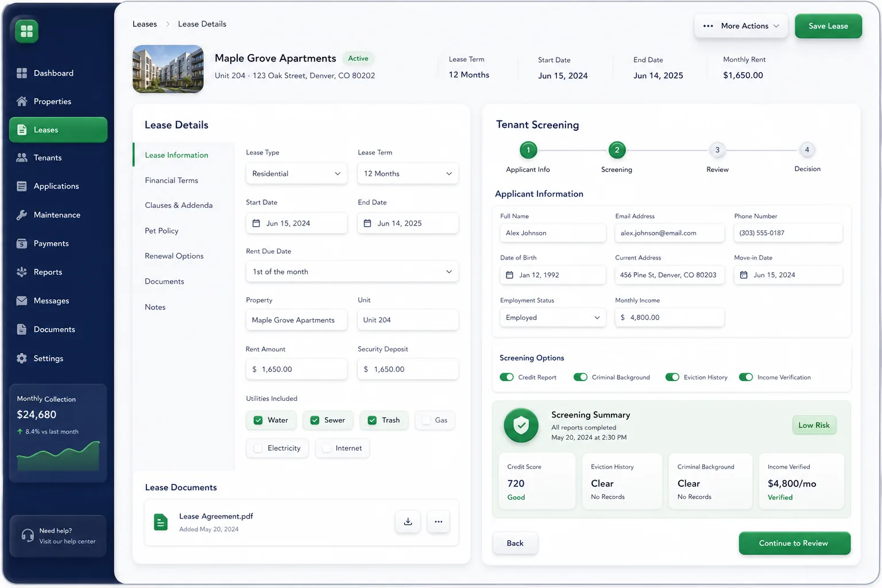This screenshot has height=588, width=882.
Task: Open the Employment Status dropdown
Action: pyautogui.click(x=553, y=318)
